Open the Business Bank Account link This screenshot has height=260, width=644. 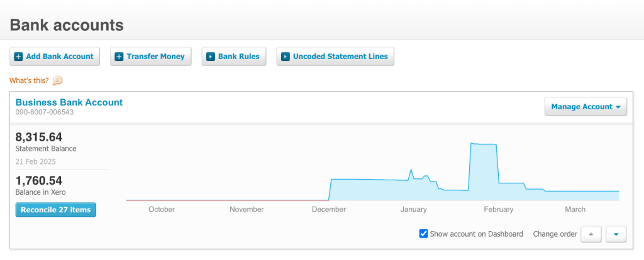click(69, 102)
